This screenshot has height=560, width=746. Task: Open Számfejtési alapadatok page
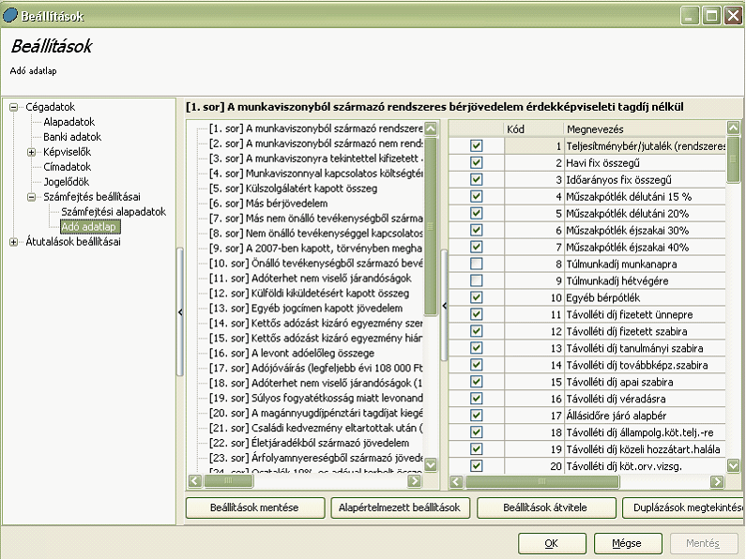(114, 212)
